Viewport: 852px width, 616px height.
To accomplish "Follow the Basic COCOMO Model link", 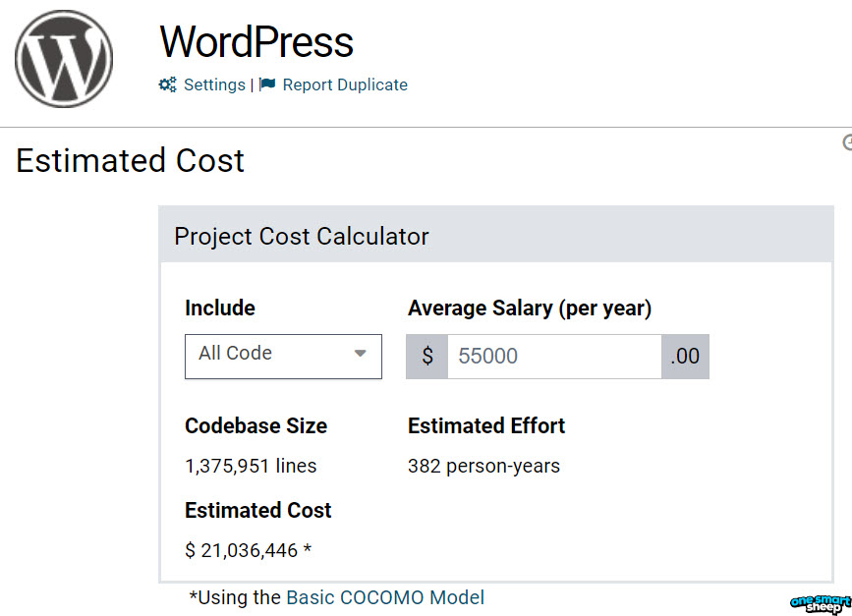I will (x=386, y=597).
